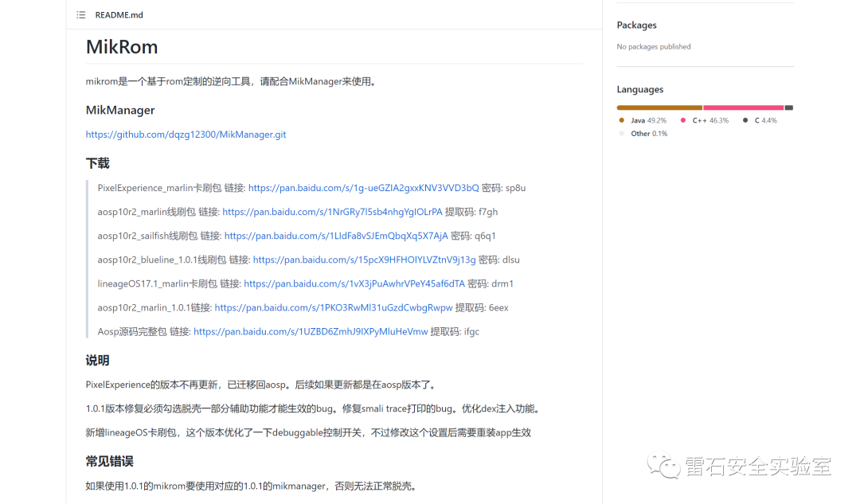Click the 'No packages published' text
Viewport: 860px width, 504px height.
(x=654, y=47)
